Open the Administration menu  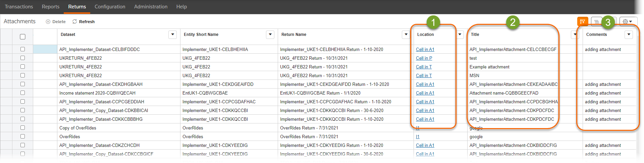tap(151, 7)
